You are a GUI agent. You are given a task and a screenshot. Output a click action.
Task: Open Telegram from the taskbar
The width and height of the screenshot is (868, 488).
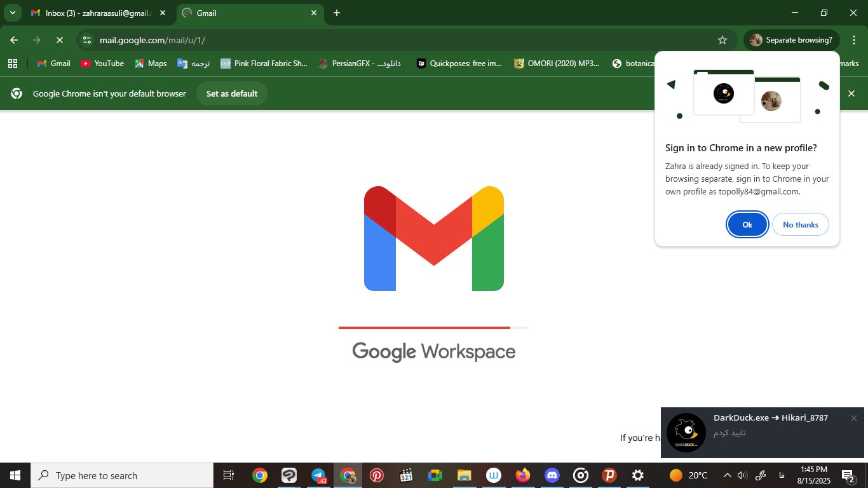[318, 475]
